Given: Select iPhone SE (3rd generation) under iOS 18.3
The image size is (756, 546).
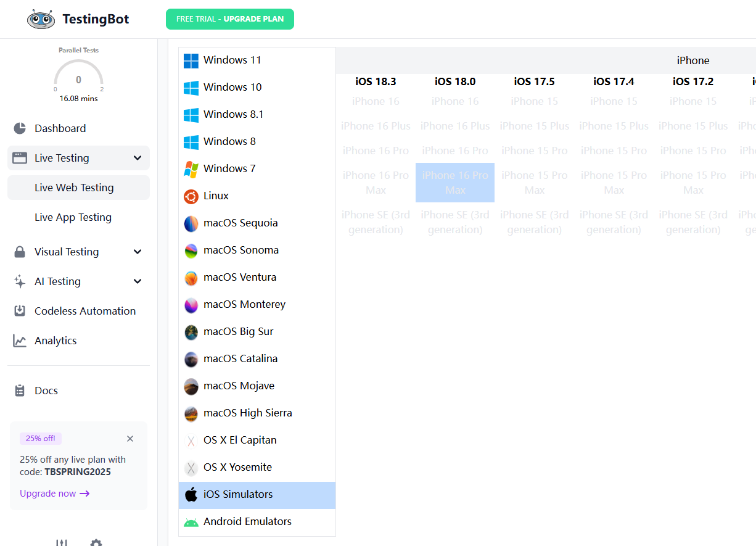Looking at the screenshot, I should tap(376, 222).
